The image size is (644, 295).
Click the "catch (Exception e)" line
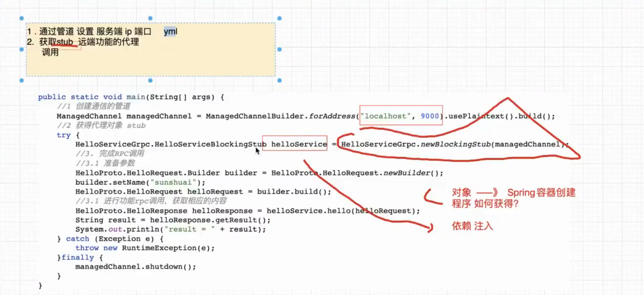tap(110, 239)
